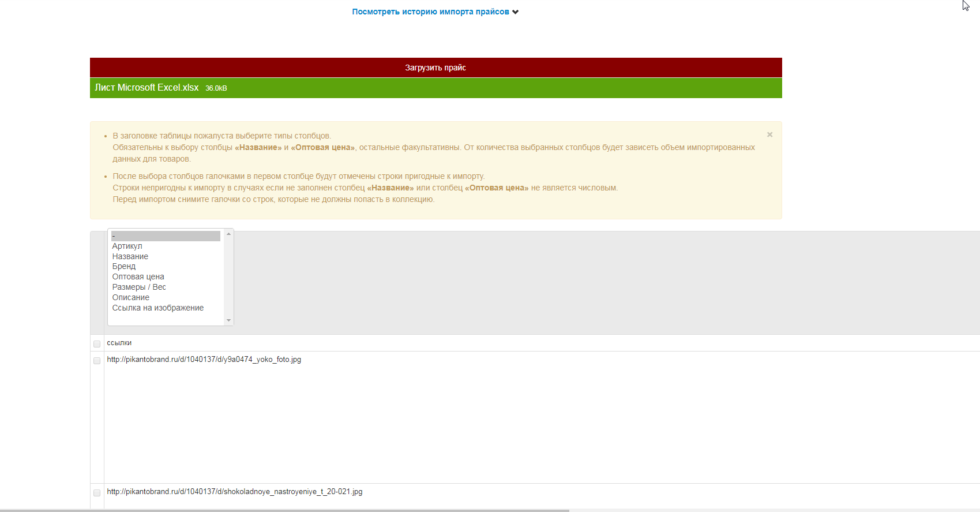Expand the import history chevron arrow
The image size is (980, 512).
pyautogui.click(x=515, y=12)
